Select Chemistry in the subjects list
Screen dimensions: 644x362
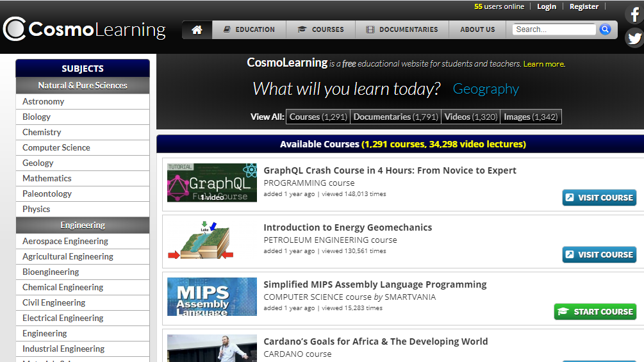pyautogui.click(x=83, y=132)
